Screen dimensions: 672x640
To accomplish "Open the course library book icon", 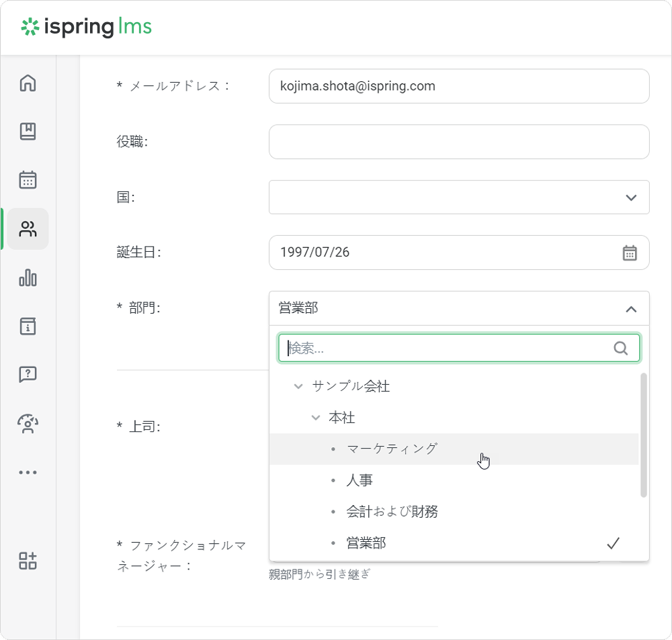I will click(28, 132).
